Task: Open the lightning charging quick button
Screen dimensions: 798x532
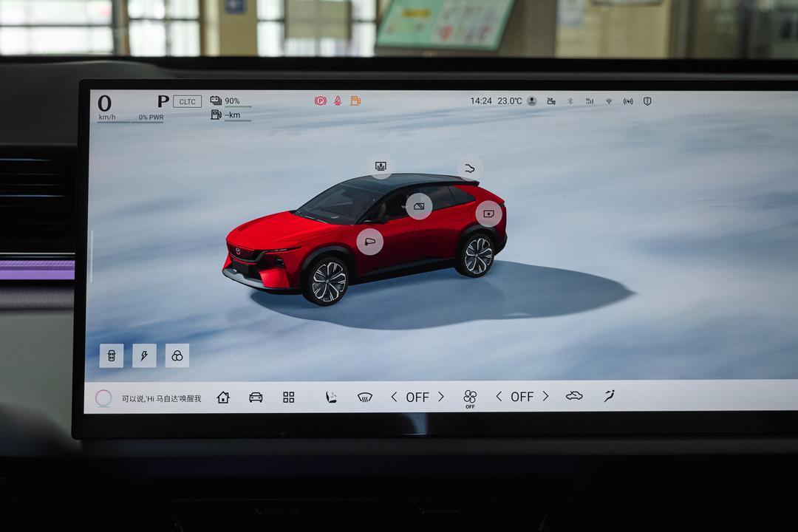Action: [145, 355]
